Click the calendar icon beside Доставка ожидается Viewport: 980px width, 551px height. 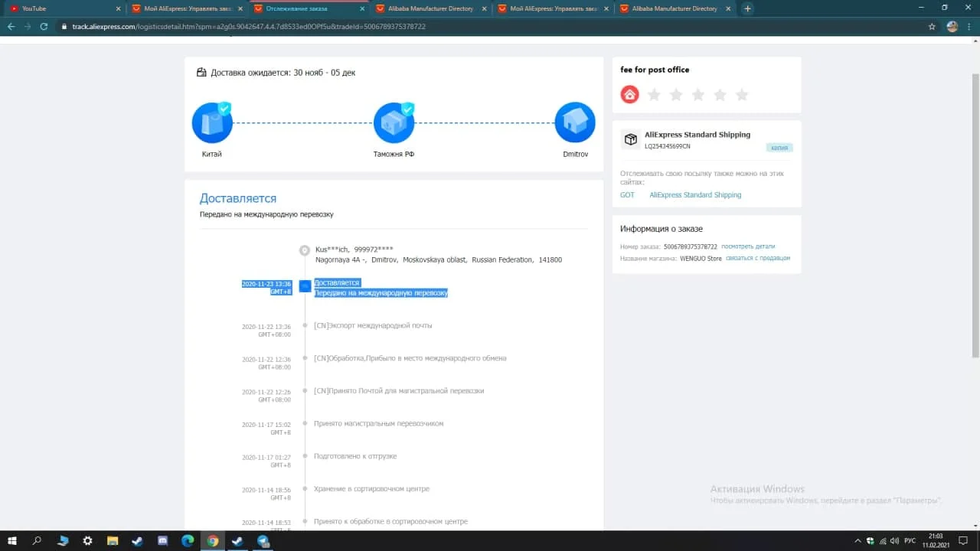pos(201,73)
